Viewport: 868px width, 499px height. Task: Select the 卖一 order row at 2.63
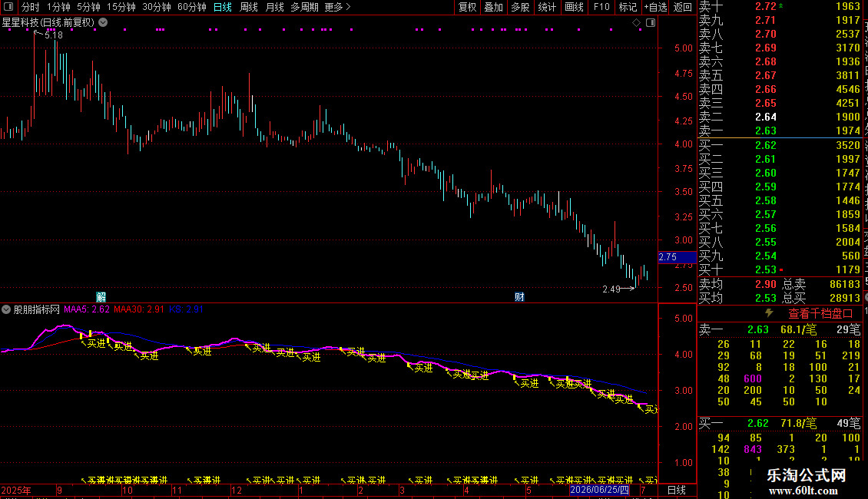[780, 131]
